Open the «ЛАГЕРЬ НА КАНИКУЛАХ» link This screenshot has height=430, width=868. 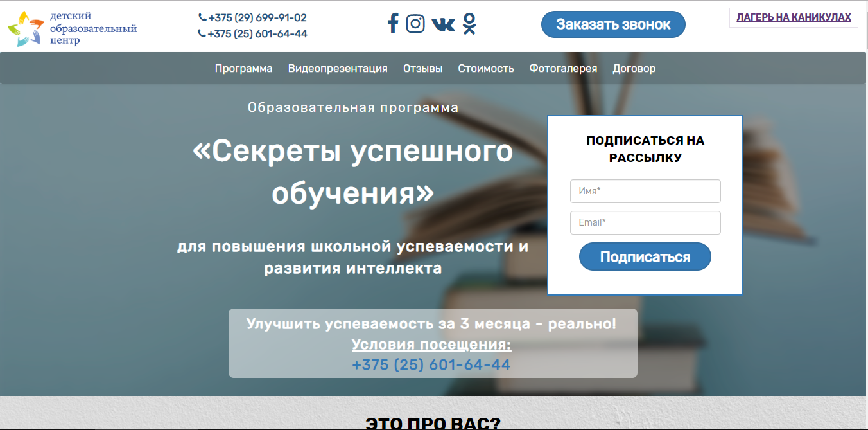coord(794,17)
